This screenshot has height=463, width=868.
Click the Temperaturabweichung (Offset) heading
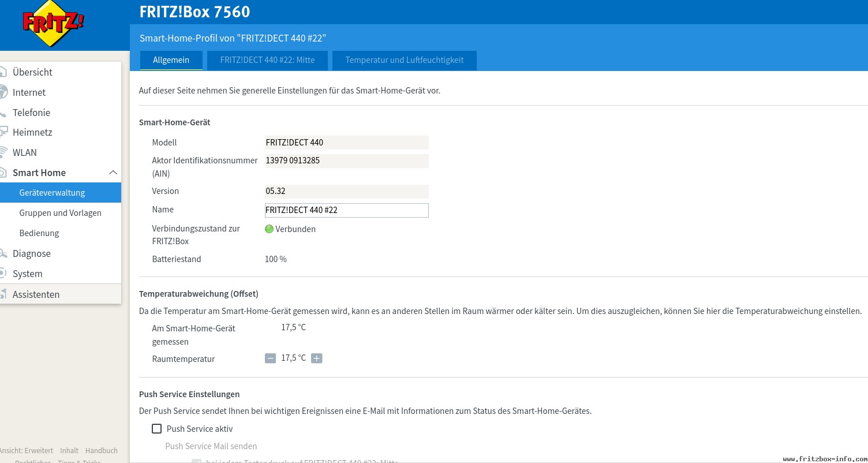click(199, 294)
